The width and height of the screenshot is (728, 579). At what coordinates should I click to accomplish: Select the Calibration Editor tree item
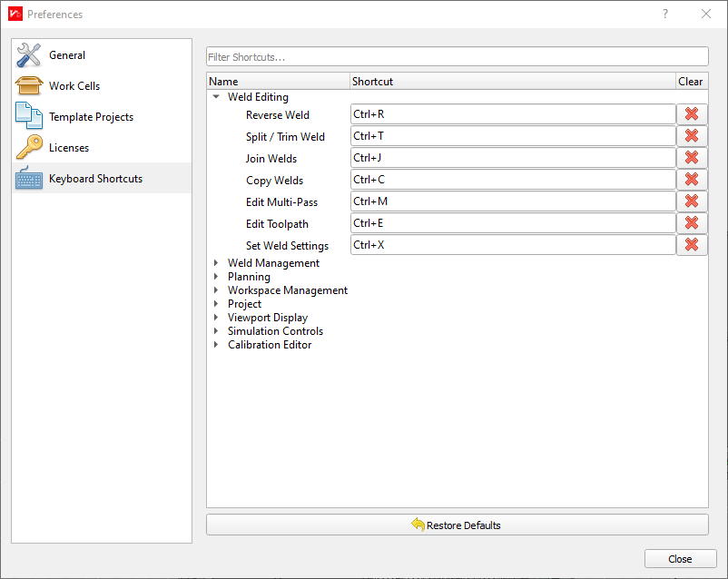point(270,345)
